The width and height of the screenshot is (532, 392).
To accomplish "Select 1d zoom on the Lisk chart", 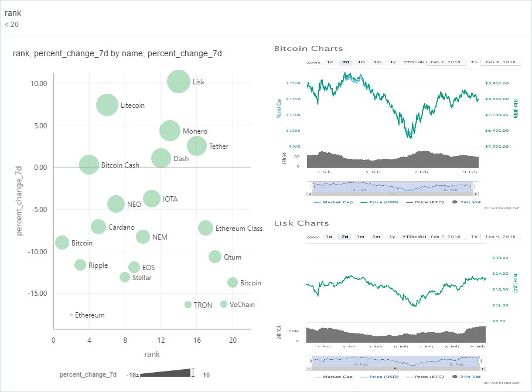I will tap(329, 237).
